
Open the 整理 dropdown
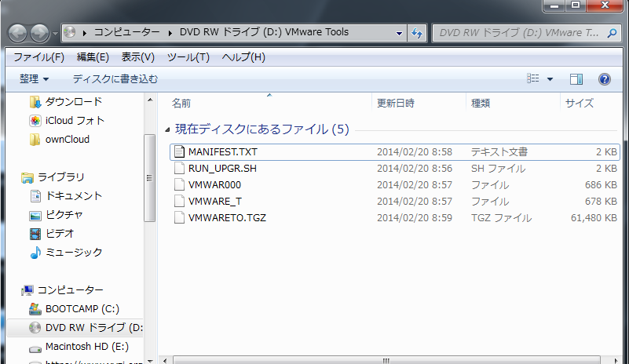34,79
